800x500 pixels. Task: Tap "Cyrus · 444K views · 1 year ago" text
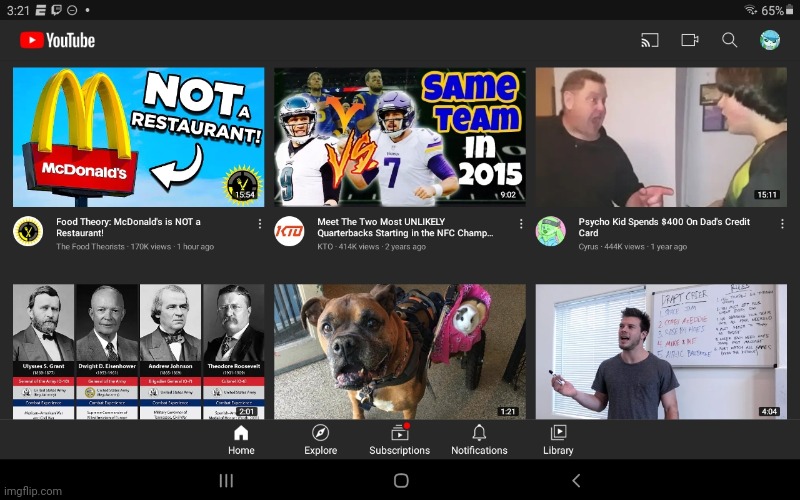(x=632, y=246)
